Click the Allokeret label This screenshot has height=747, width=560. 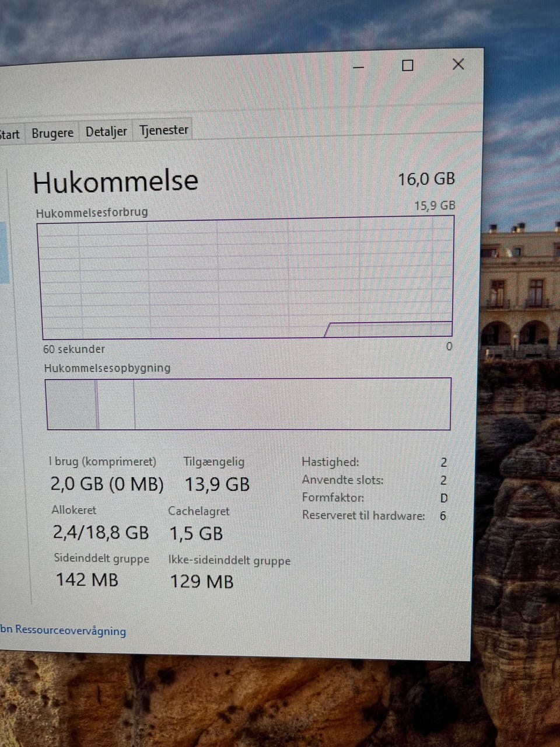click(74, 510)
